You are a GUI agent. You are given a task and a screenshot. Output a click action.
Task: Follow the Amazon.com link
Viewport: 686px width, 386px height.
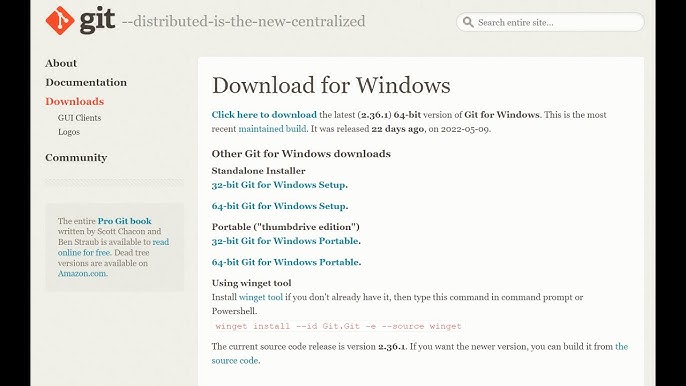pos(82,274)
